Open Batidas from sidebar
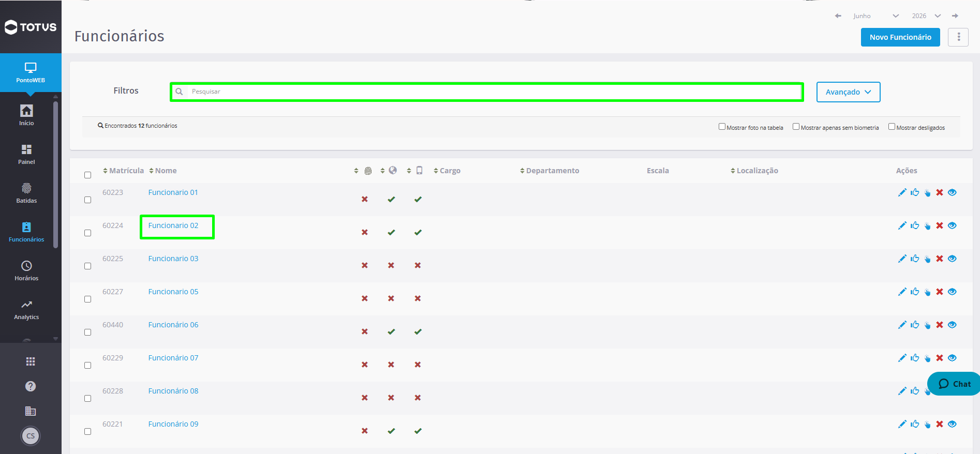 (26, 193)
